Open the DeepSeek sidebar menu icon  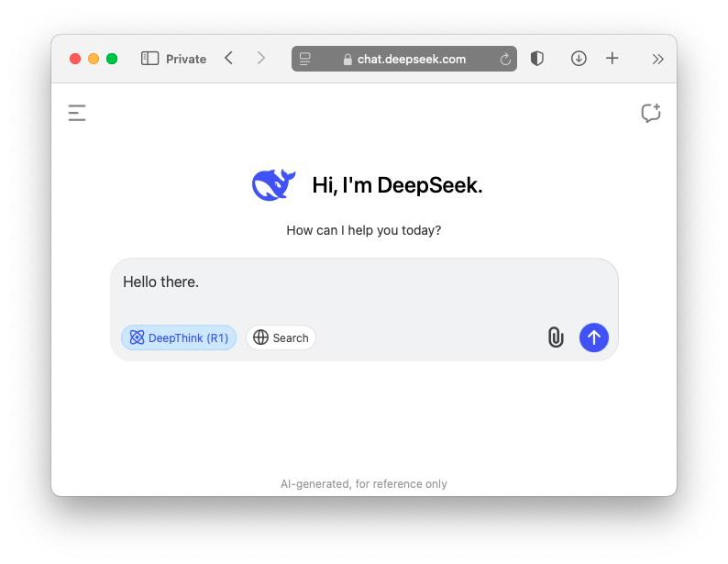77,113
